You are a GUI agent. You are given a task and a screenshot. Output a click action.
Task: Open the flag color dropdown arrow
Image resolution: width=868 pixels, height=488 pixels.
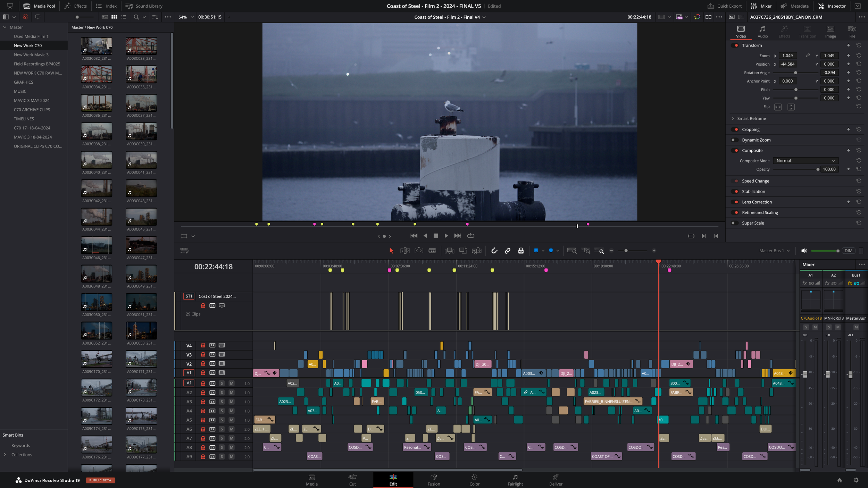[543, 251]
